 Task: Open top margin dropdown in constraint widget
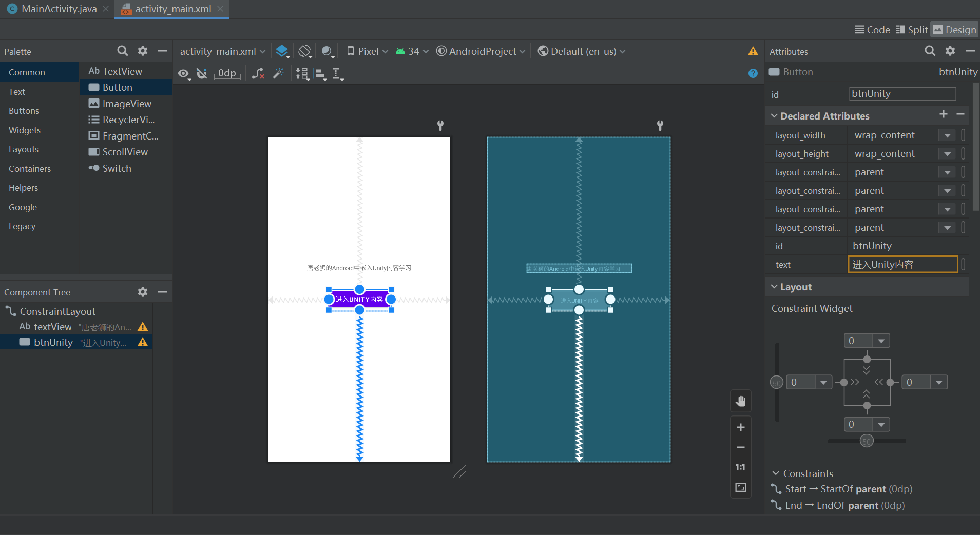click(881, 341)
